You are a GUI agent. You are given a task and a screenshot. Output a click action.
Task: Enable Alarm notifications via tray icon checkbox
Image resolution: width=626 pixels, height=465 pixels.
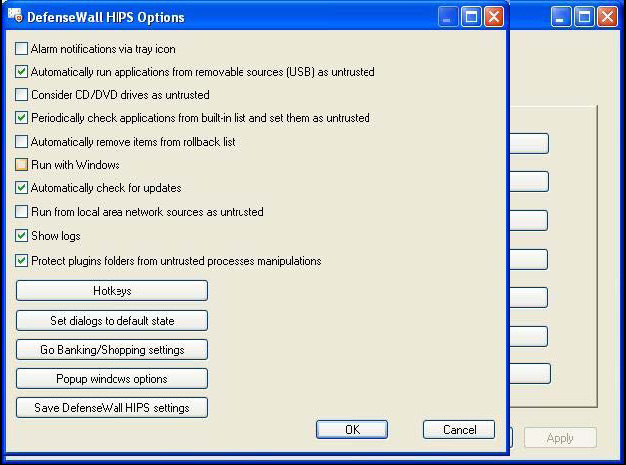tap(21, 49)
